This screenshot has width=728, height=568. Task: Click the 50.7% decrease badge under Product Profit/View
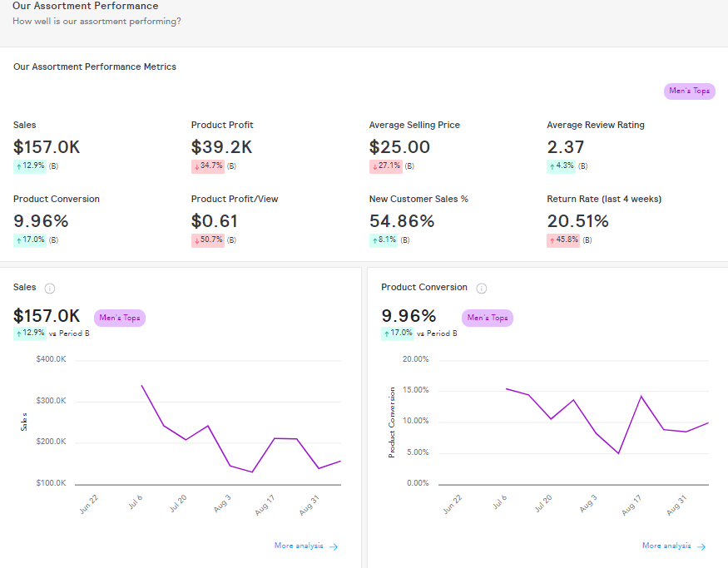[x=208, y=240]
